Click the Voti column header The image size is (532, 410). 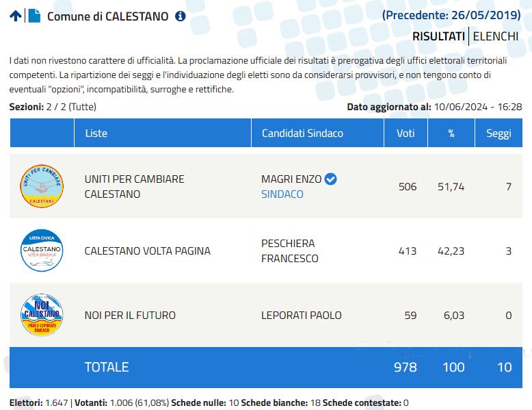pyautogui.click(x=405, y=133)
